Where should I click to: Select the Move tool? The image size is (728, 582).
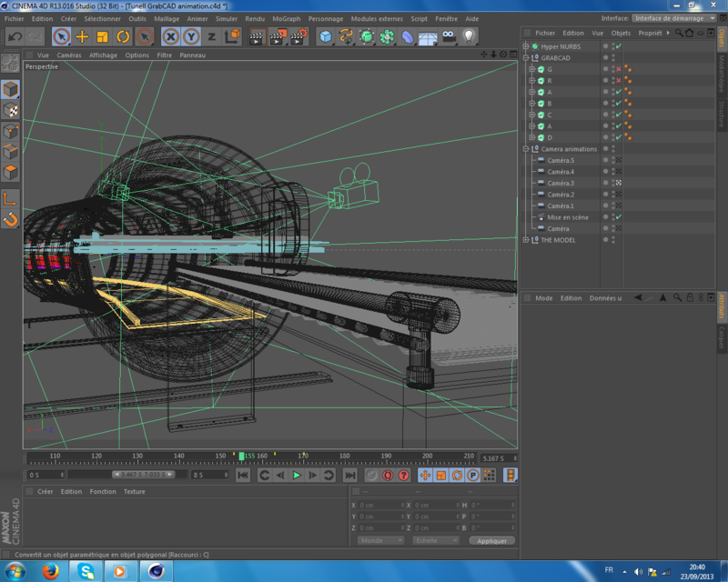click(82, 35)
